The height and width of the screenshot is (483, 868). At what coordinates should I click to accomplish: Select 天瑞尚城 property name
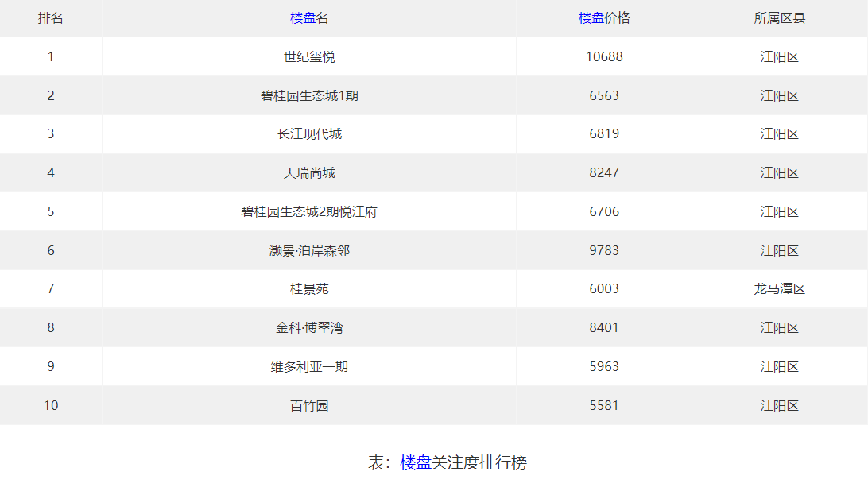point(309,173)
